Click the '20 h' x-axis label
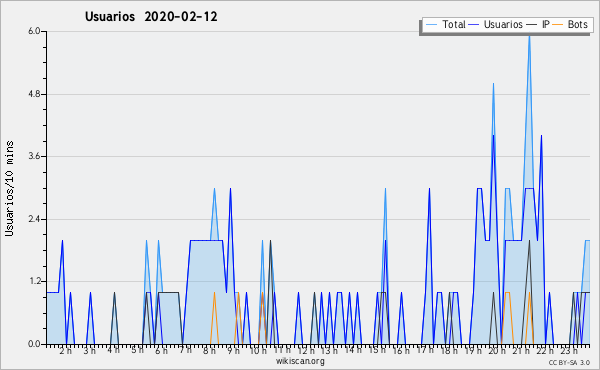Viewport: 600px width, 370px height. (497, 351)
